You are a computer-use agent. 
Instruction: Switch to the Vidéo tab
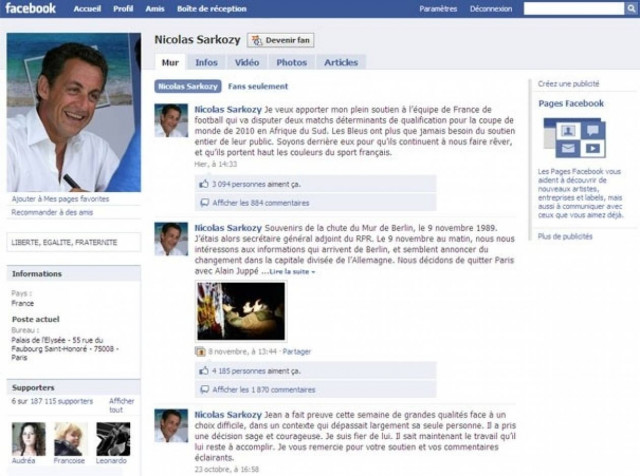247,62
